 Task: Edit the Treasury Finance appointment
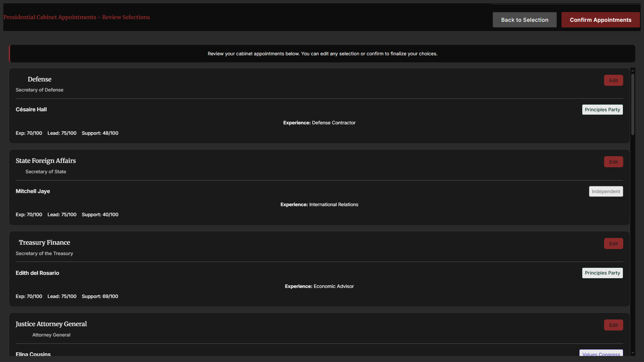click(x=613, y=244)
